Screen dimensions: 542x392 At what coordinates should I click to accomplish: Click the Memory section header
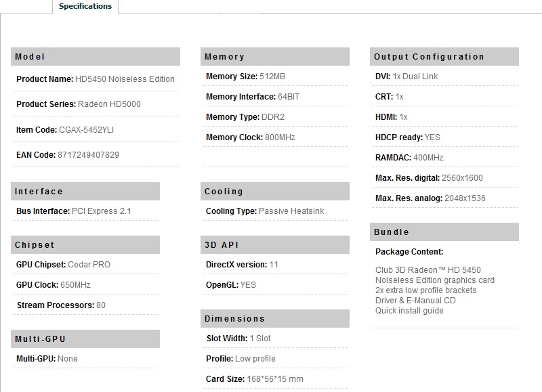[275, 57]
